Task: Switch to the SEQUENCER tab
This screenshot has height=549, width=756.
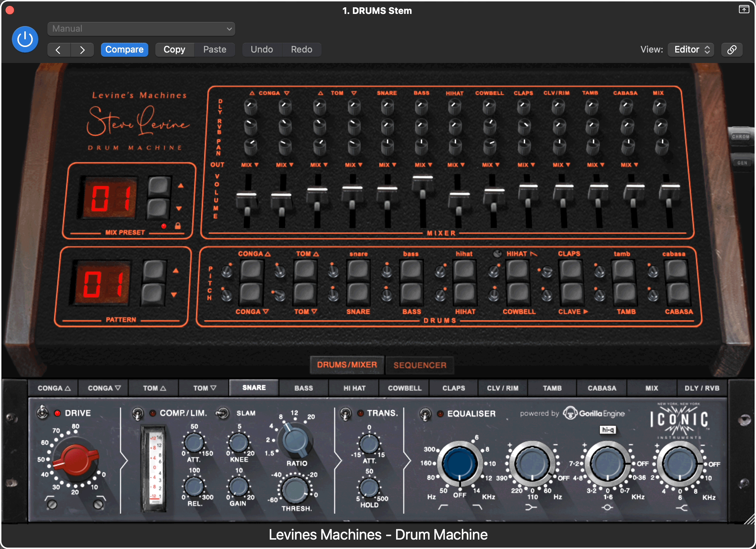Action: pyautogui.click(x=419, y=365)
